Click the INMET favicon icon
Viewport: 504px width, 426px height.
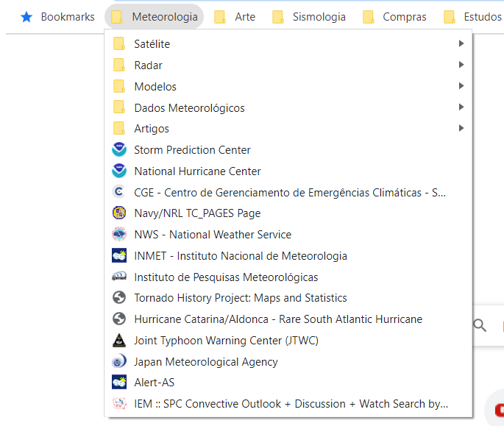[x=119, y=255]
